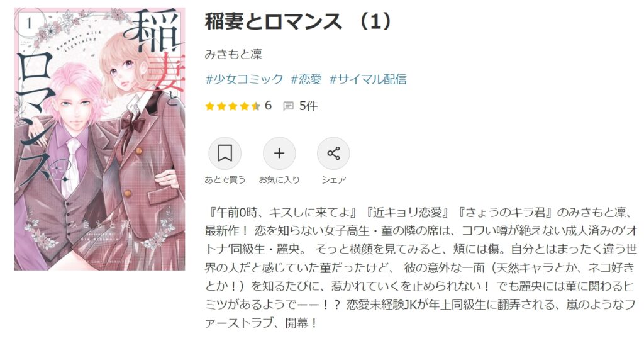Viewport: 644px width, 341px height.
Task: Click the fifth half-filled star
Action: pos(256,106)
